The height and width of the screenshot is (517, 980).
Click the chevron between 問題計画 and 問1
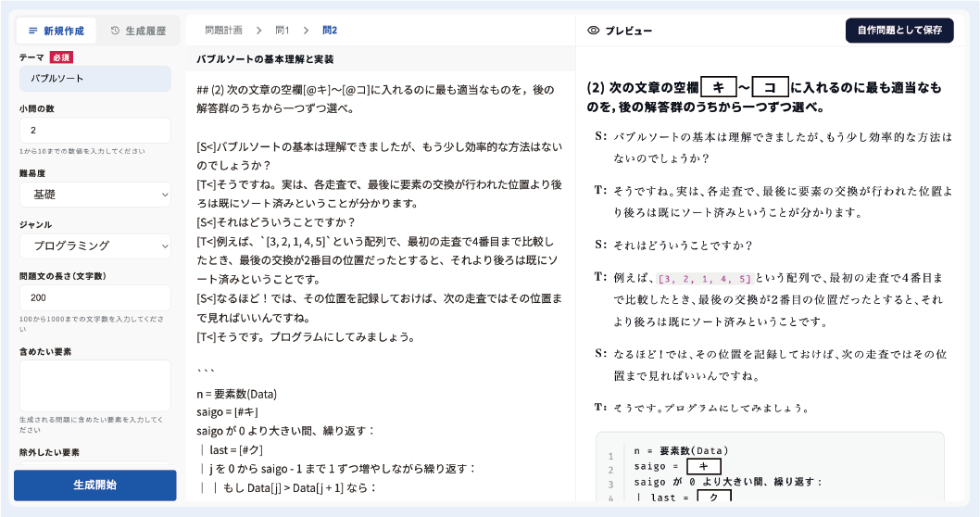pyautogui.click(x=258, y=30)
